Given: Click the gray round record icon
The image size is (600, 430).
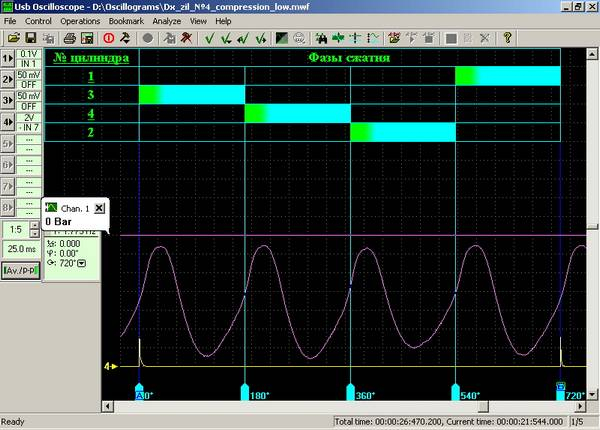Looking at the screenshot, I should (147, 38).
